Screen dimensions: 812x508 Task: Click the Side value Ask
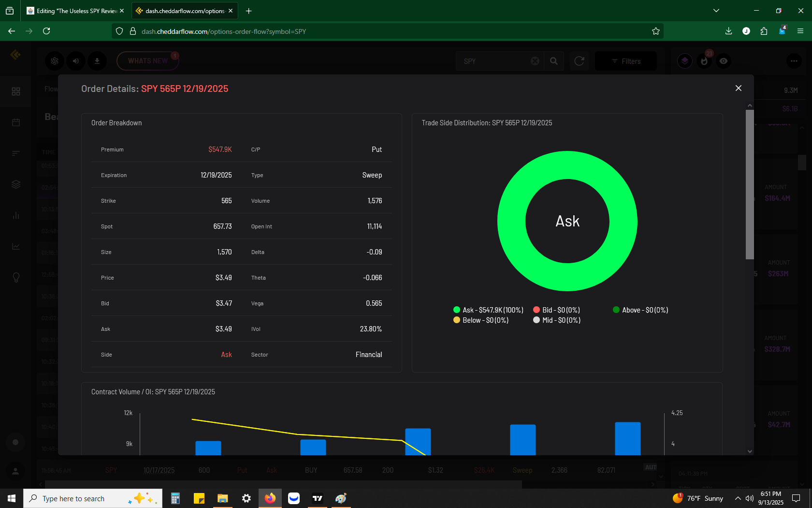click(x=226, y=355)
